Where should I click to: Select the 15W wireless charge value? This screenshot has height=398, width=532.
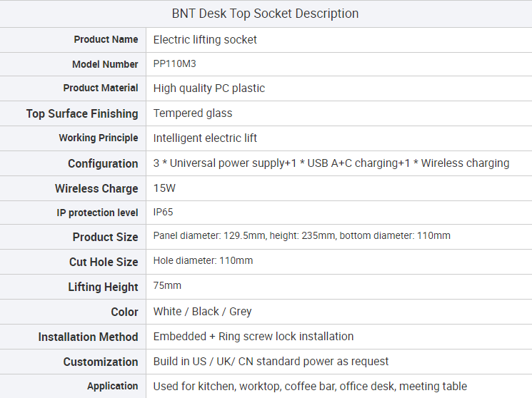[x=164, y=188]
